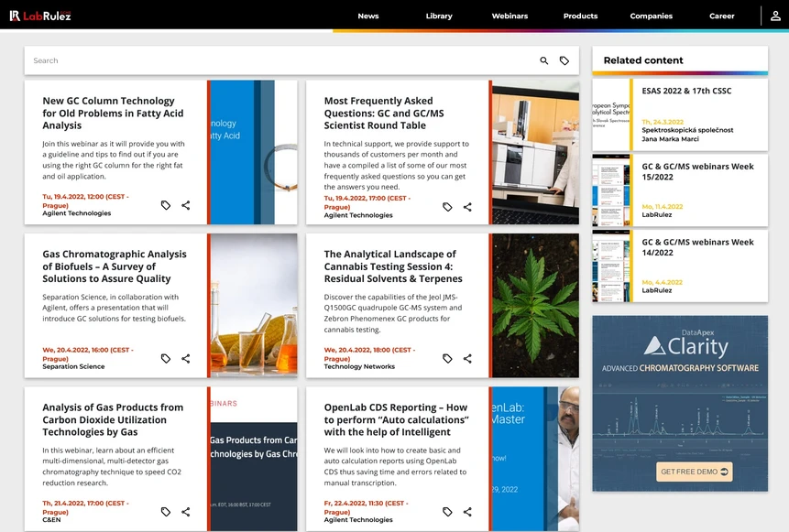This screenshot has height=532, width=789.
Task: Click the cannabis leaf thumbnail image
Action: [535, 305]
